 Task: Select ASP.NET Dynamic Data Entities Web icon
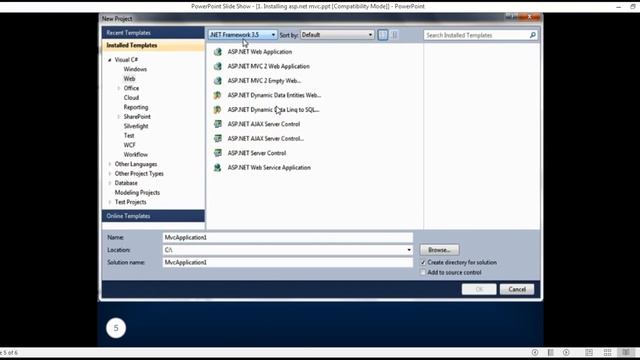click(x=218, y=95)
